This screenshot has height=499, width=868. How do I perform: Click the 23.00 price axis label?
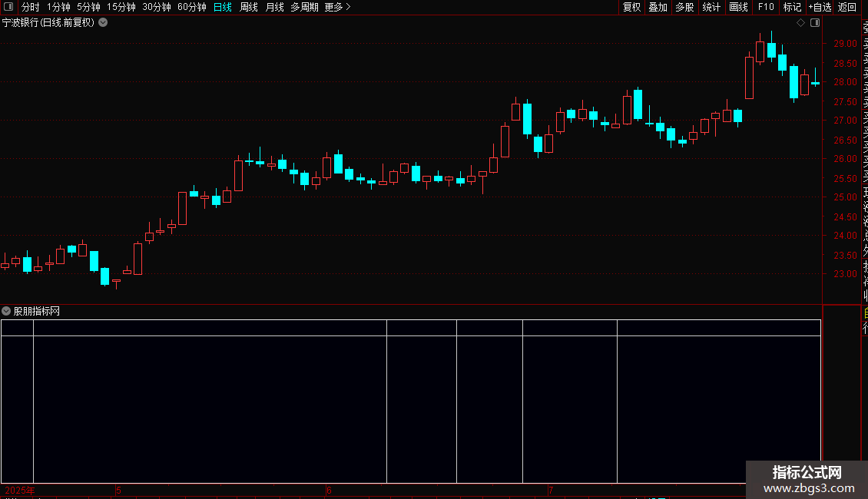pyautogui.click(x=845, y=274)
